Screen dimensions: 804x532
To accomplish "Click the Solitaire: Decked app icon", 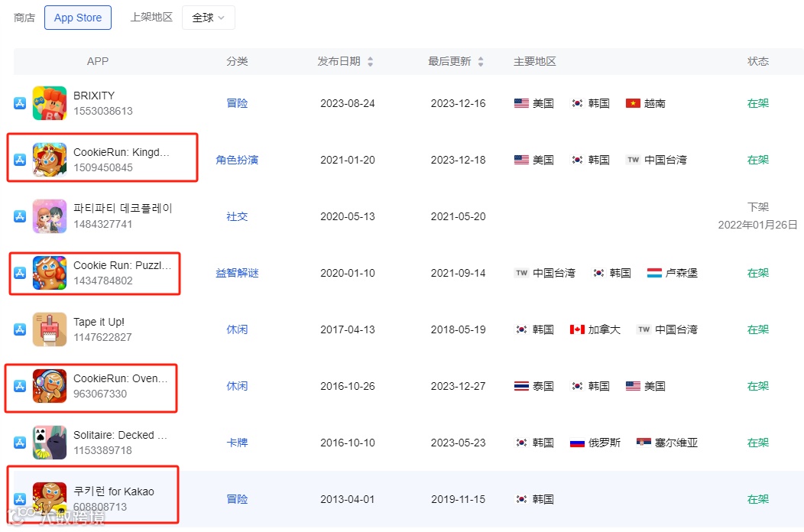I will click(x=50, y=443).
